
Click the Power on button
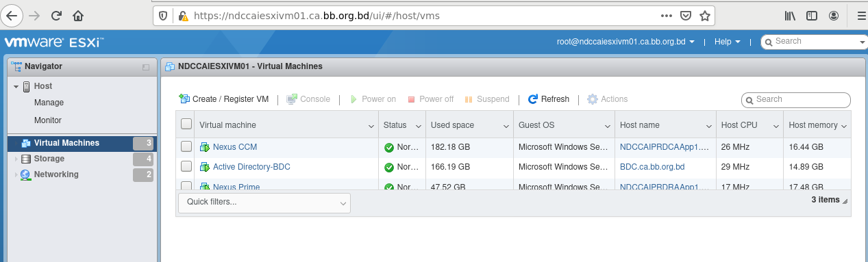coord(373,99)
